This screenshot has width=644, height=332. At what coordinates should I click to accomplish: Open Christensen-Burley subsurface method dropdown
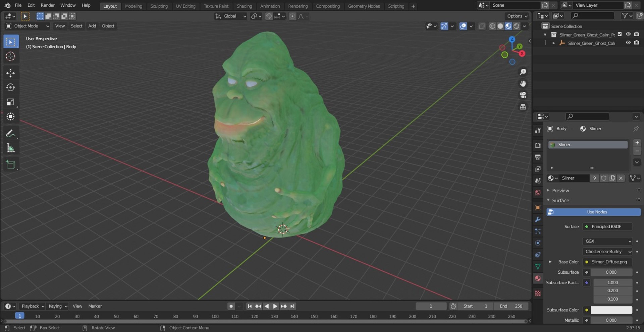pos(607,252)
